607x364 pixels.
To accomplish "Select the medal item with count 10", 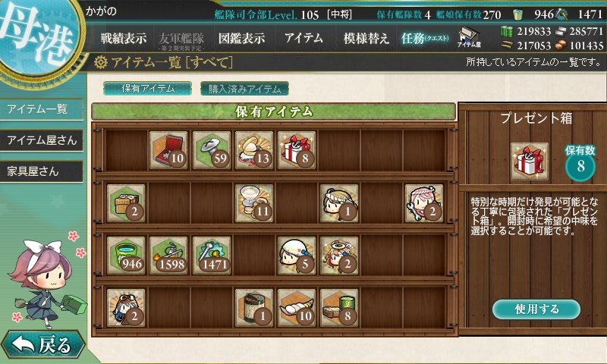I will point(168,150).
